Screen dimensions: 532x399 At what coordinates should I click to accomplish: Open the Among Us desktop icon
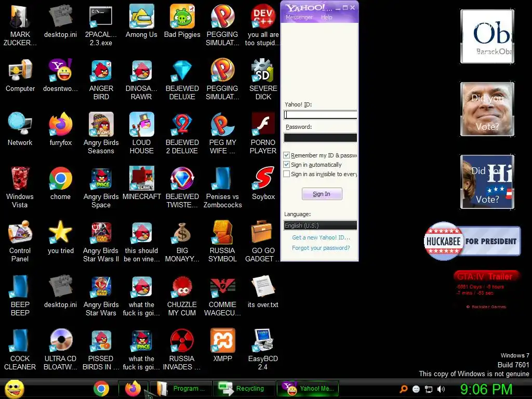[x=141, y=21]
